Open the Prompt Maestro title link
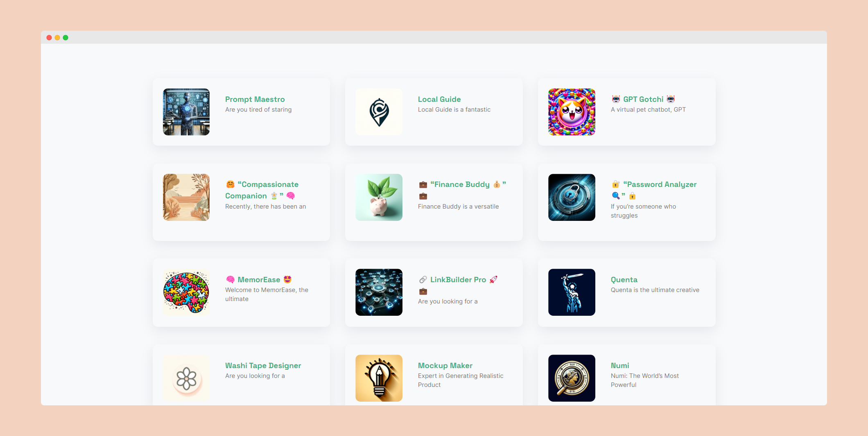 pos(255,99)
